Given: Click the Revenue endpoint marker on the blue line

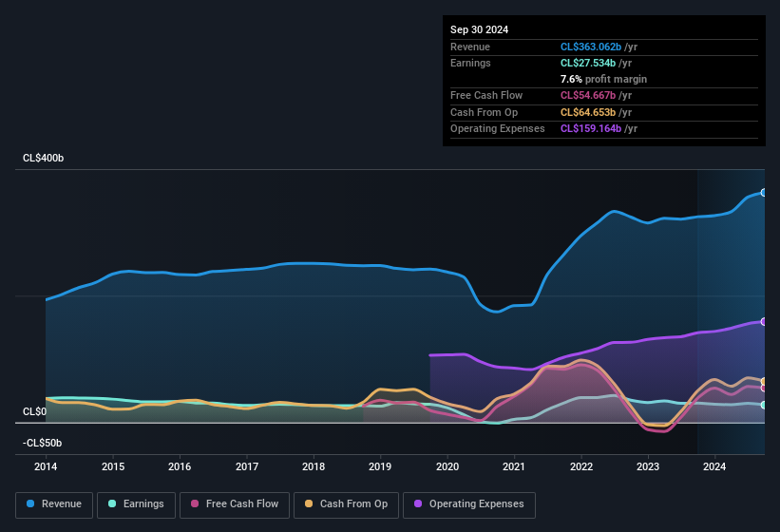Looking at the screenshot, I should [x=764, y=193].
